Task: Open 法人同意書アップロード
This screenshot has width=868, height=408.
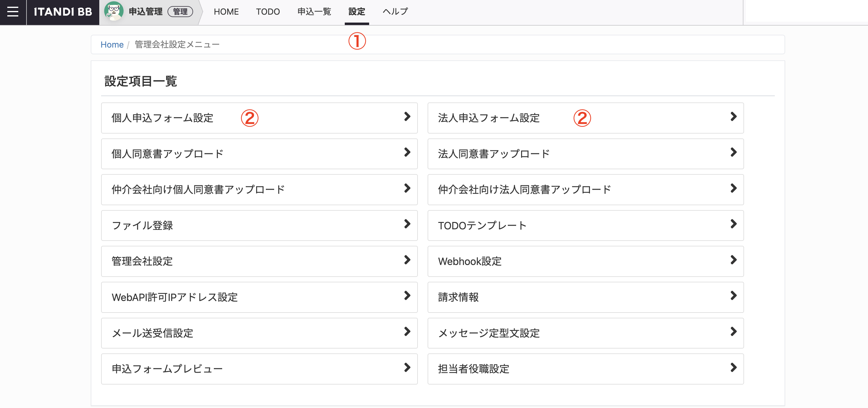Action: pyautogui.click(x=586, y=154)
